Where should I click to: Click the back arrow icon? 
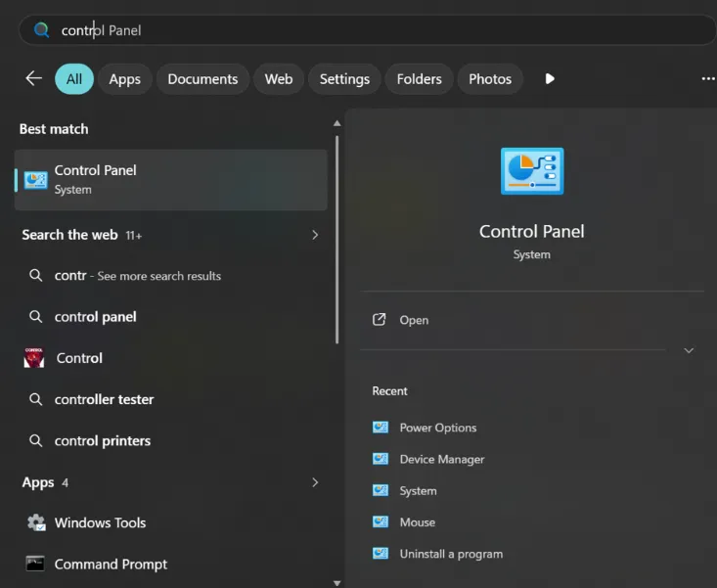coord(34,78)
